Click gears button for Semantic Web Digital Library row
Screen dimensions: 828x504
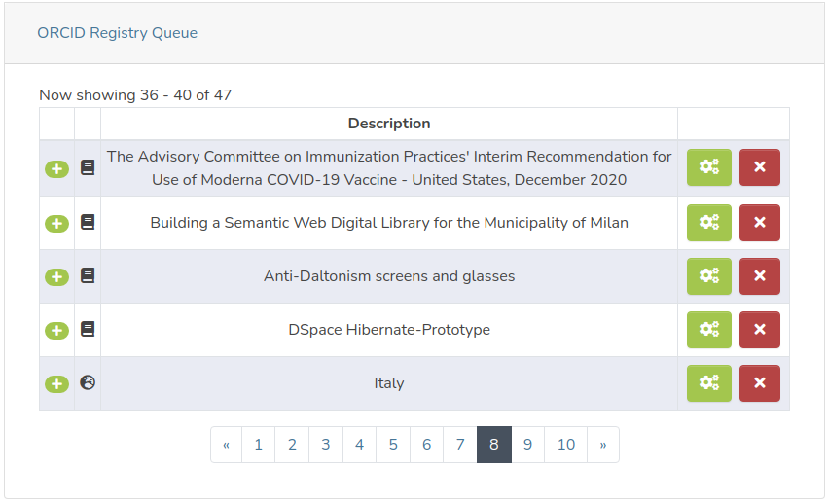coord(708,223)
